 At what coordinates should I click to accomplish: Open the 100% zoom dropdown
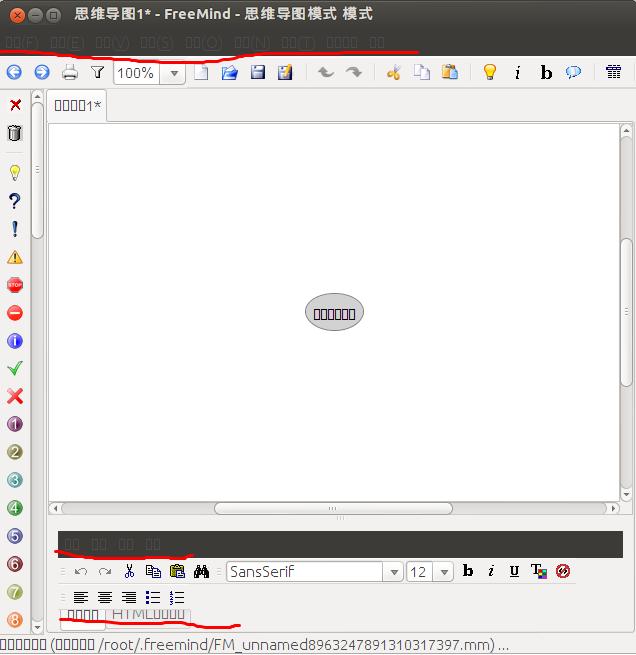175,73
